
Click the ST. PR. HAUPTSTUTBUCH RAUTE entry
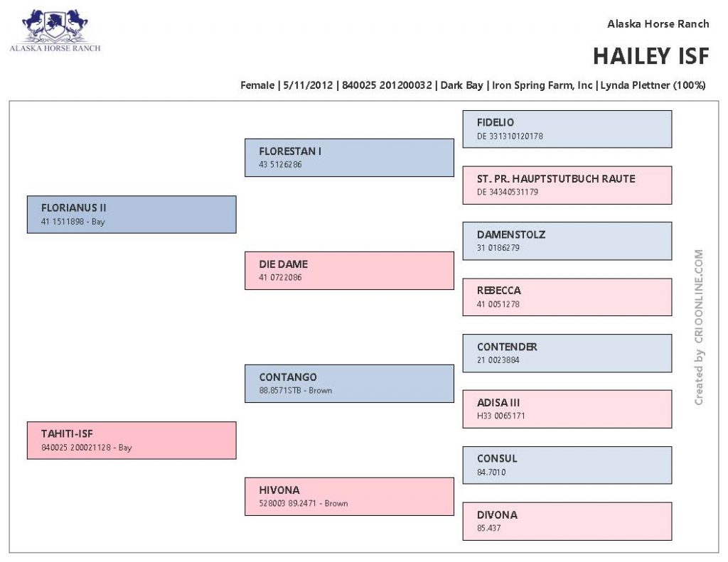[x=567, y=185]
